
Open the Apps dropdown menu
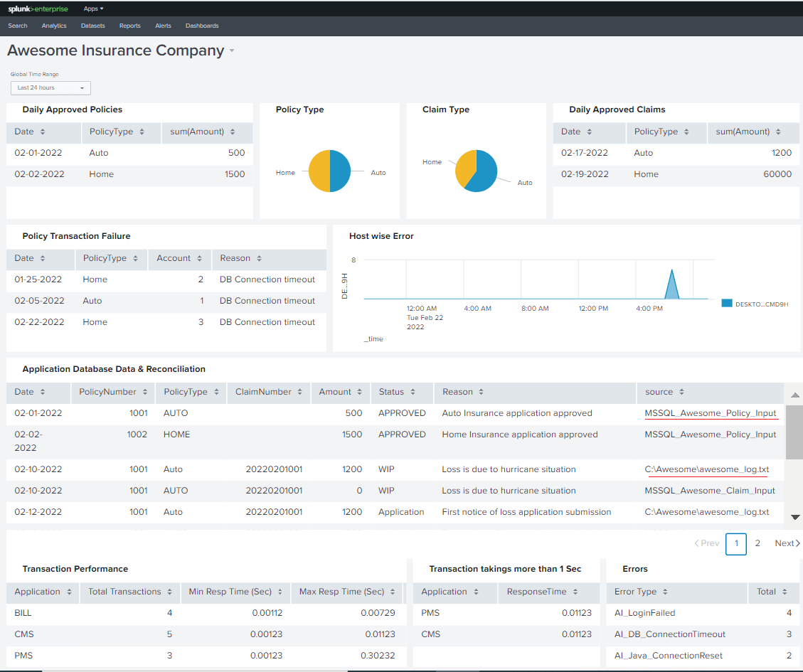pyautogui.click(x=93, y=9)
